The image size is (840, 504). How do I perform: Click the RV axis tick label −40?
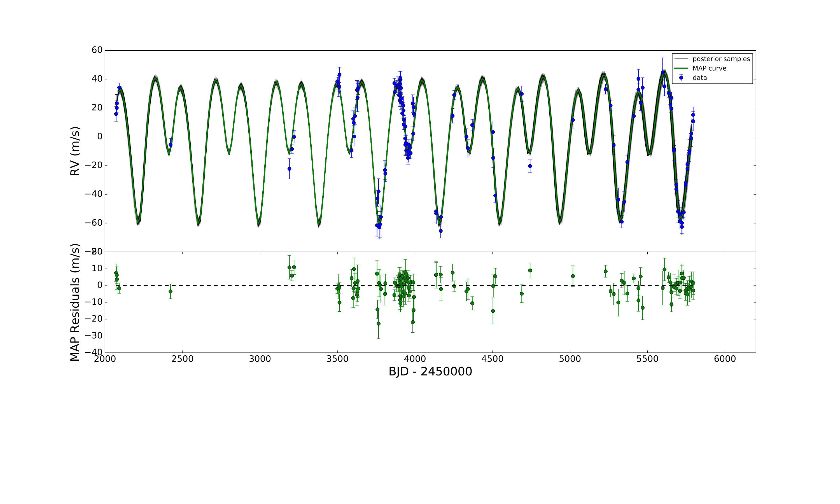click(94, 194)
